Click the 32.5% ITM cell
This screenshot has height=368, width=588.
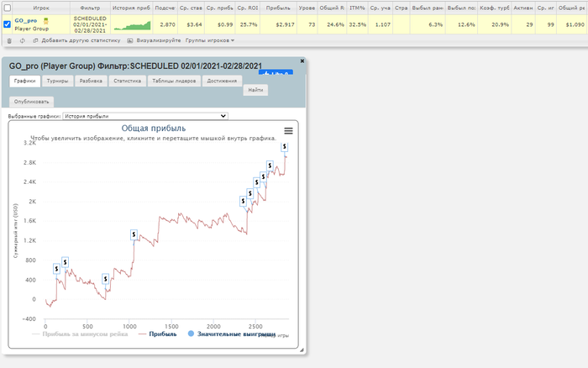pos(357,24)
